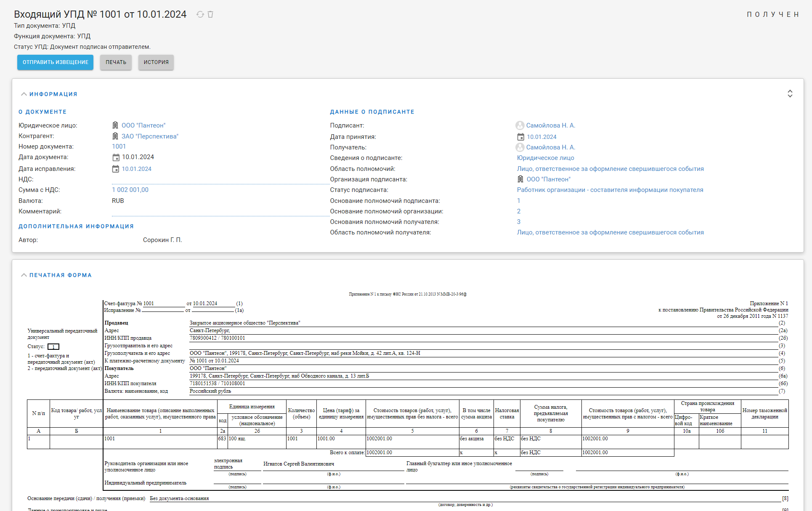812x511 pixels.
Task: Click Без документа-основания text
Action: [180, 498]
